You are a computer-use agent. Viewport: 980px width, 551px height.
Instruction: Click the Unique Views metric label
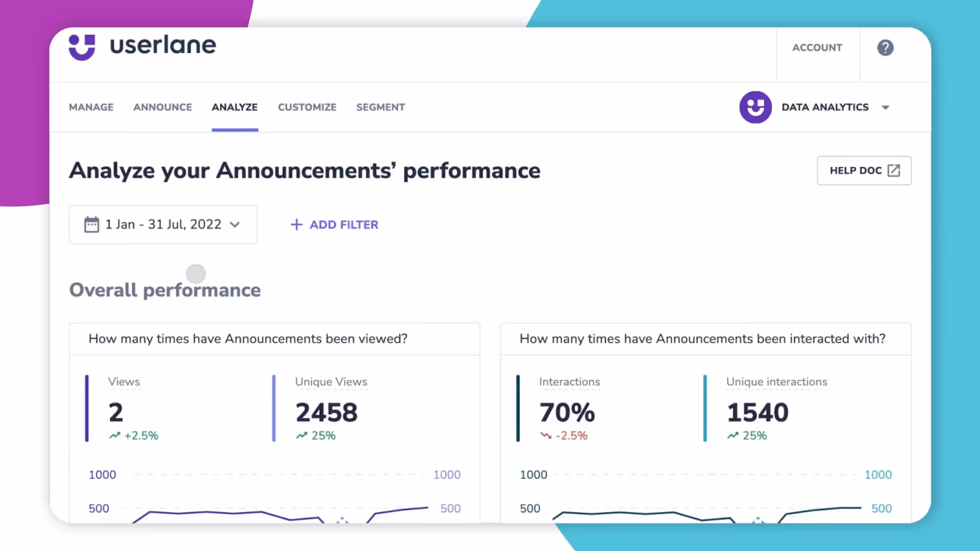pos(331,382)
